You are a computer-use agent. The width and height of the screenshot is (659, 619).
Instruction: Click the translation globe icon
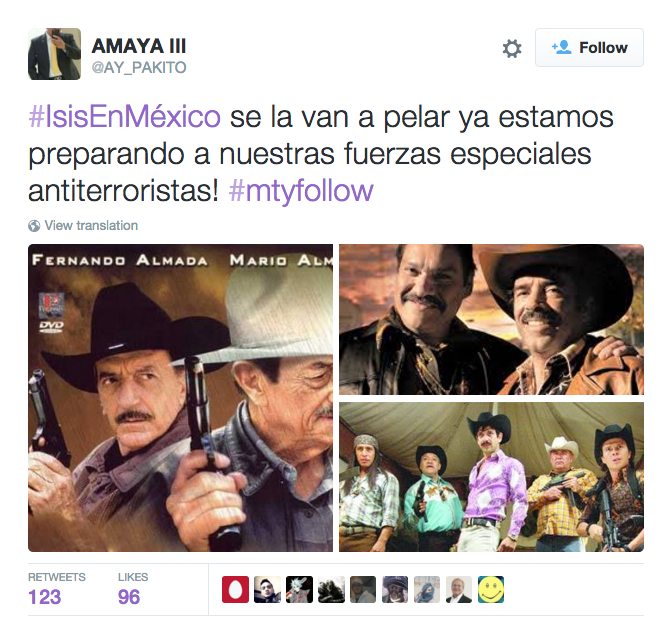[34, 226]
